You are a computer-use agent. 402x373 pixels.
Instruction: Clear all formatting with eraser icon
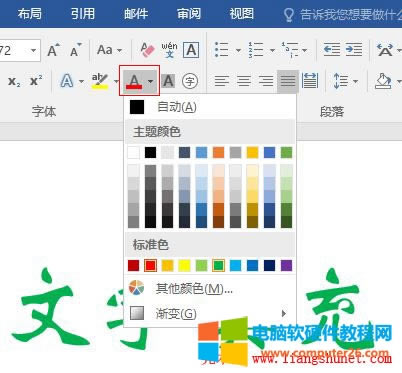pyautogui.click(x=147, y=50)
